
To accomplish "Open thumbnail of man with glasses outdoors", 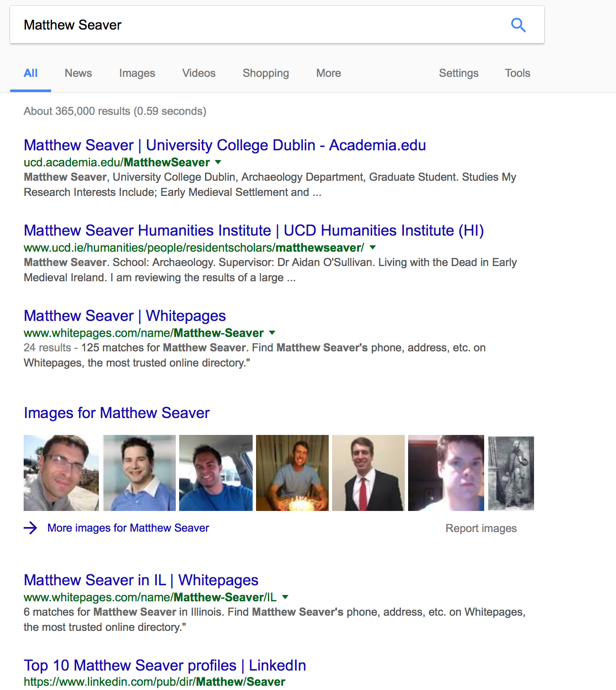I will 61,473.
